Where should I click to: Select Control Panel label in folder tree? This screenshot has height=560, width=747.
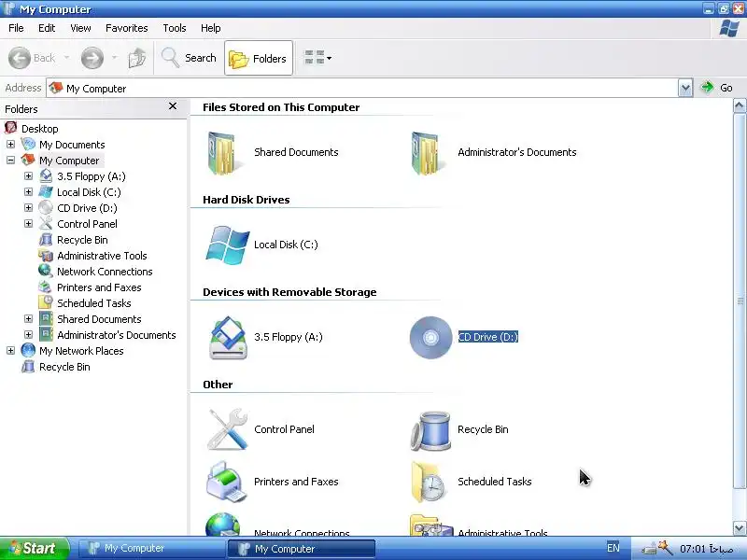pyautogui.click(x=87, y=224)
